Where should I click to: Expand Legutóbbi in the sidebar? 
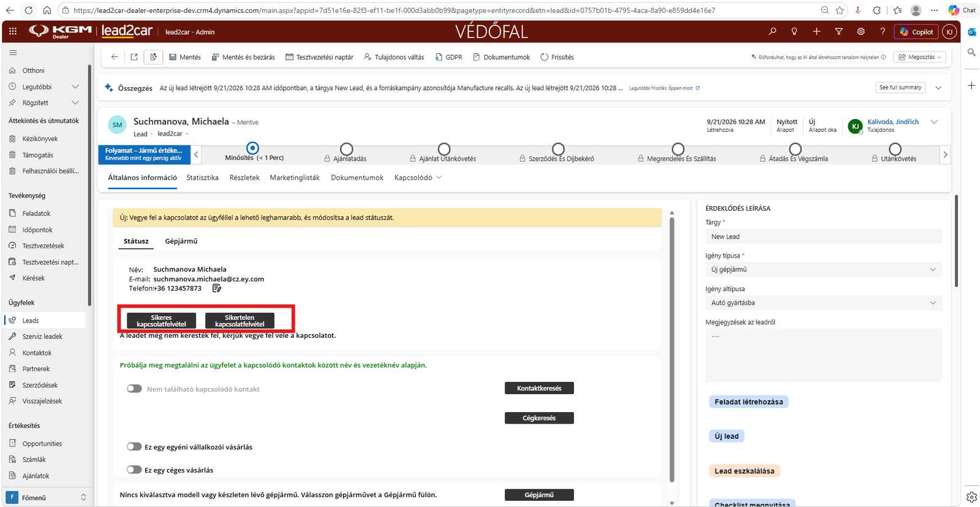click(x=75, y=86)
